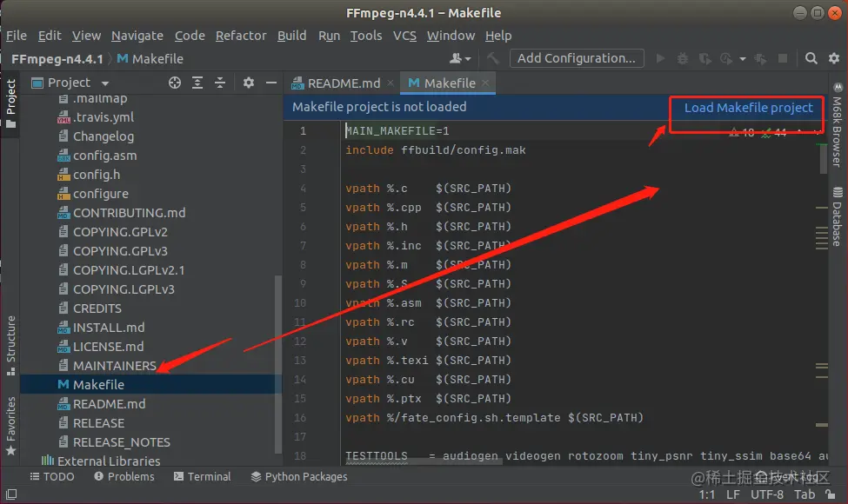This screenshot has width=848, height=504.
Task: Open the Project tool window sidebar button
Action: (x=10, y=103)
